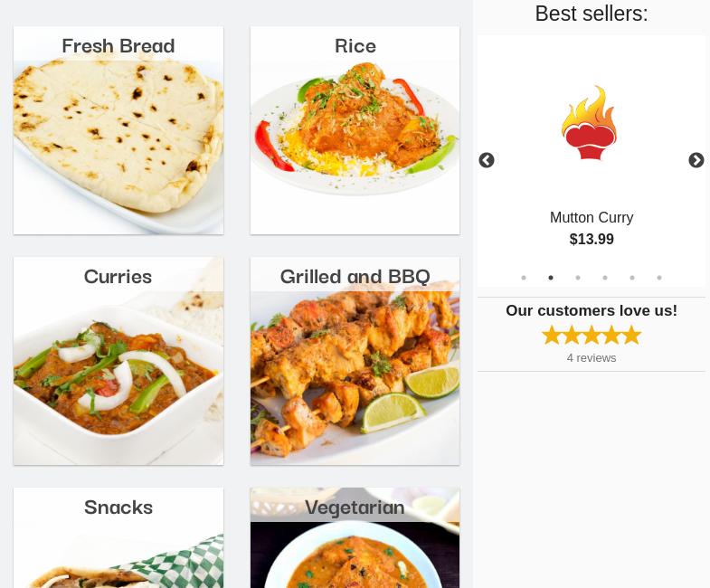Select the third carousel dot
The width and height of the screenshot is (710, 588).
click(x=578, y=278)
